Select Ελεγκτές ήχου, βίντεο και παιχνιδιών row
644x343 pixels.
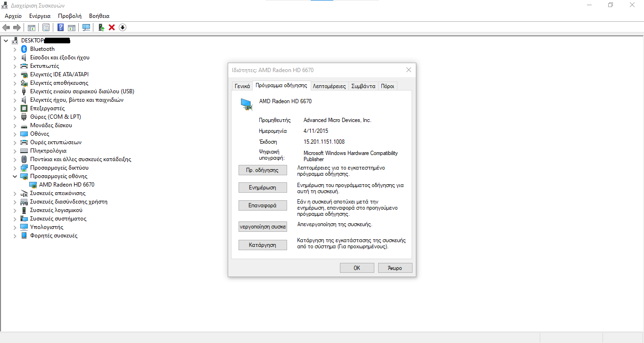[76, 100]
